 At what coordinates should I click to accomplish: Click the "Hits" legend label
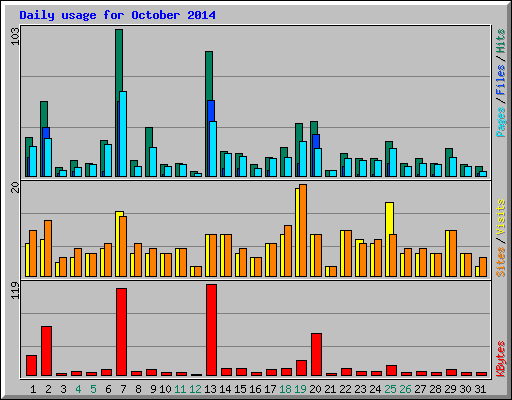pyautogui.click(x=501, y=41)
